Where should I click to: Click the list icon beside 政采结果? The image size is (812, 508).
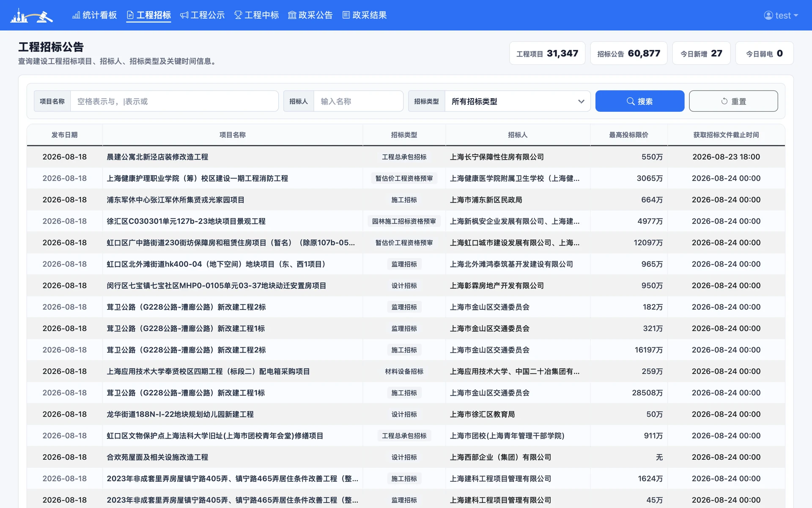coord(346,15)
